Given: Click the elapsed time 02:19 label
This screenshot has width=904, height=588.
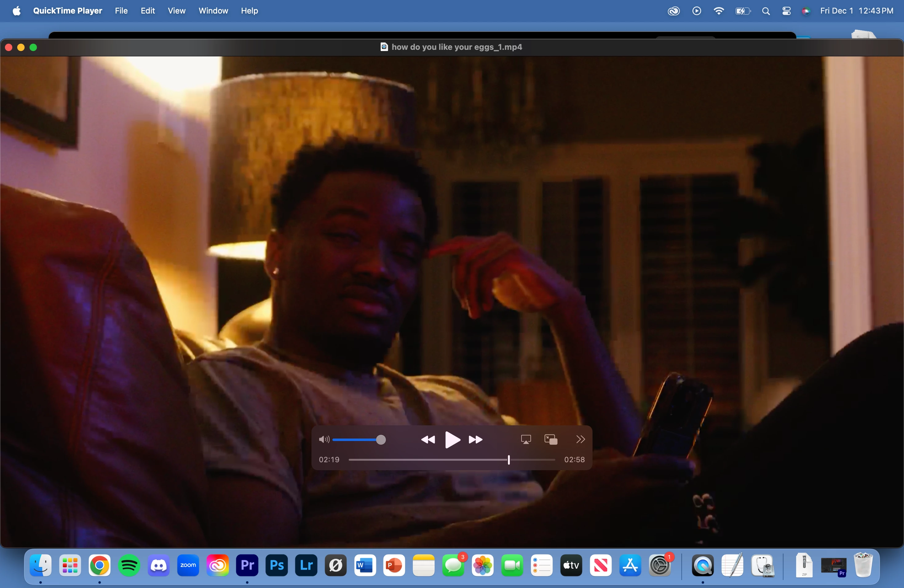Looking at the screenshot, I should click(329, 460).
